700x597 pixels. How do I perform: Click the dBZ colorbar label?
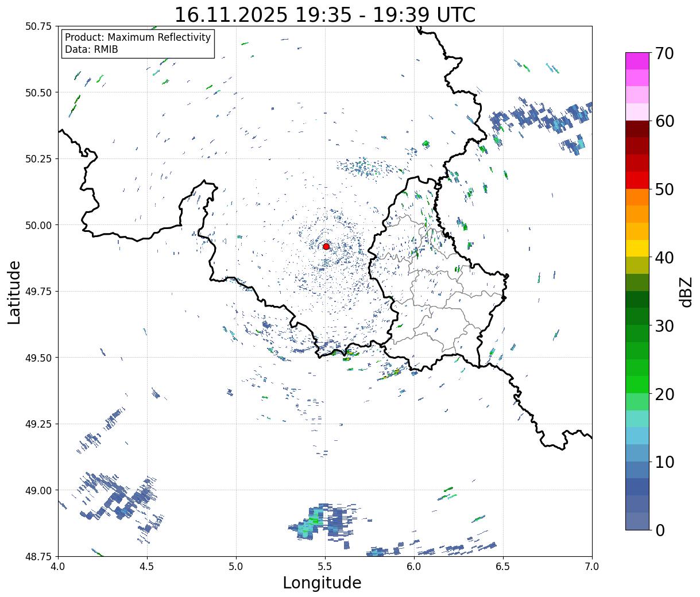(686, 291)
